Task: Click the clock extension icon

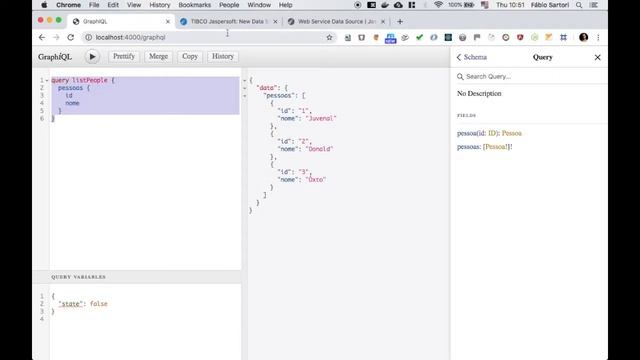Action: (506, 37)
